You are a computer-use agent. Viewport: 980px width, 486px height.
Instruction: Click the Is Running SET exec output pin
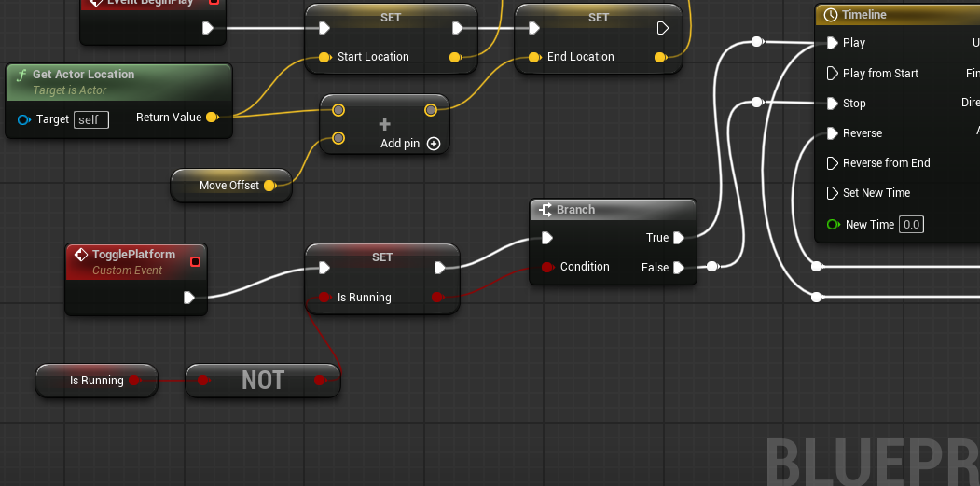pyautogui.click(x=439, y=268)
